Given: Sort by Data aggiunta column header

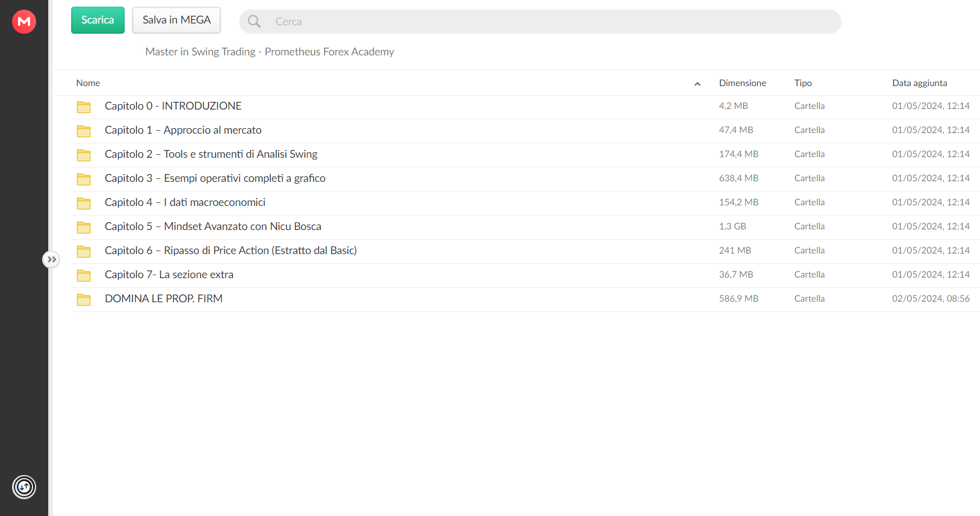Looking at the screenshot, I should click(920, 83).
